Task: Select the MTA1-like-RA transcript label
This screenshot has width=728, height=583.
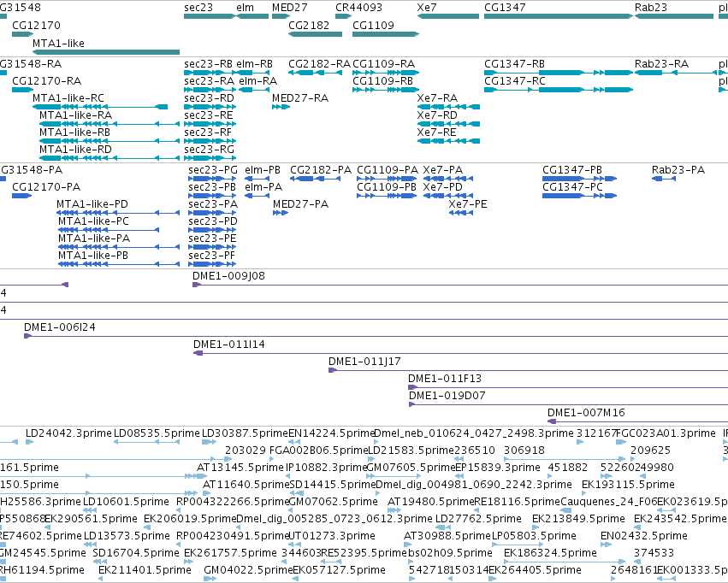Action: tap(75, 115)
